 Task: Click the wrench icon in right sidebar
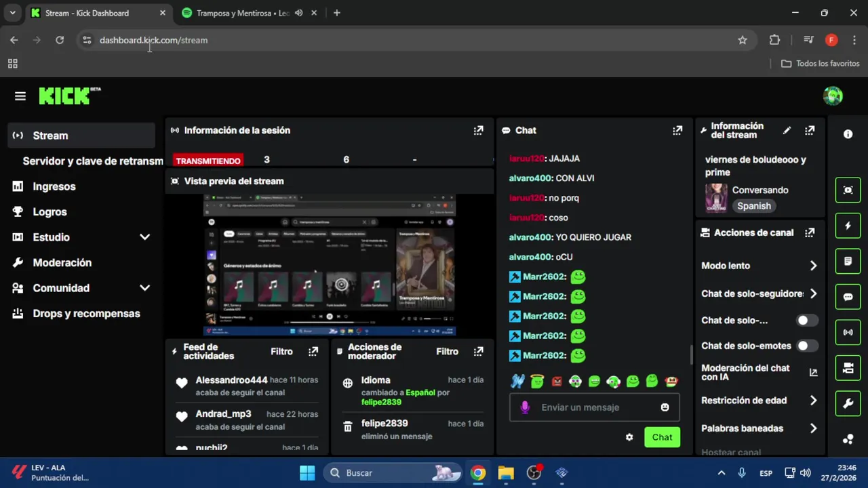pos(848,404)
